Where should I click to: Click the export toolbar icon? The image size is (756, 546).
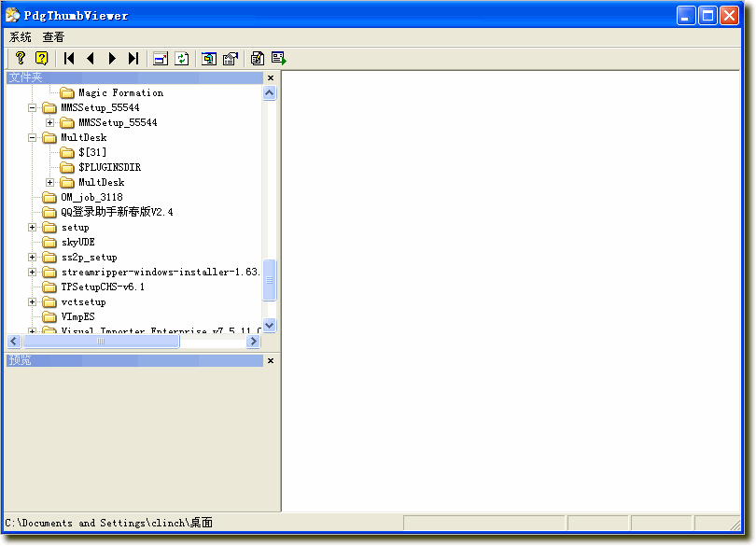tap(279, 57)
